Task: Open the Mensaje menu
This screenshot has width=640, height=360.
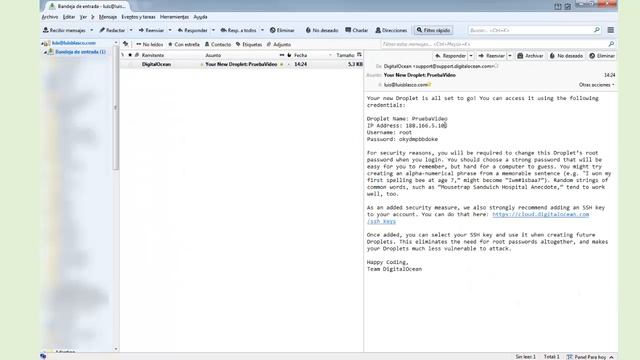Action: [x=108, y=17]
